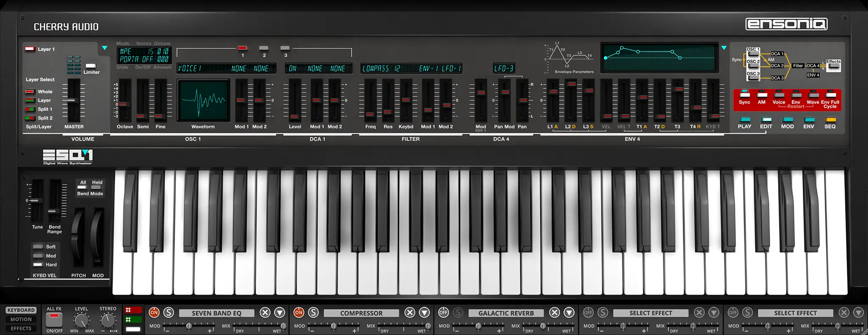Click the Layer 1 red indicator
Viewport: 868px width, 335px height.
pos(30,49)
